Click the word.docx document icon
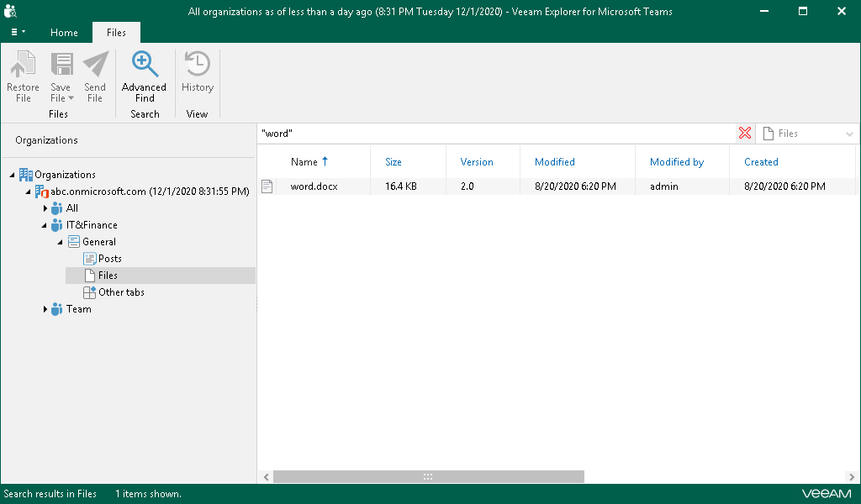 [x=267, y=186]
